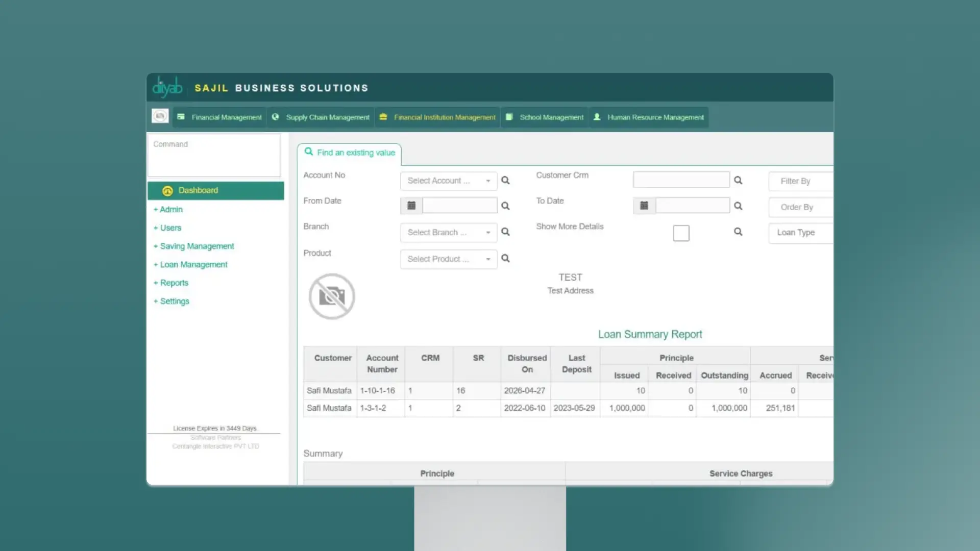Click the Loan Summary Report heading

tap(650, 334)
